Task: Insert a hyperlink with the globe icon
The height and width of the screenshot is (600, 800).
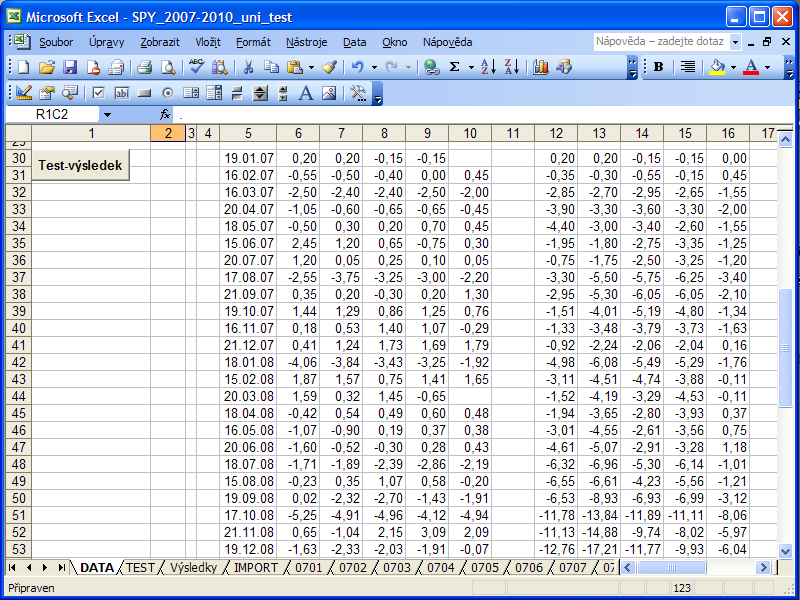Action: coord(432,67)
